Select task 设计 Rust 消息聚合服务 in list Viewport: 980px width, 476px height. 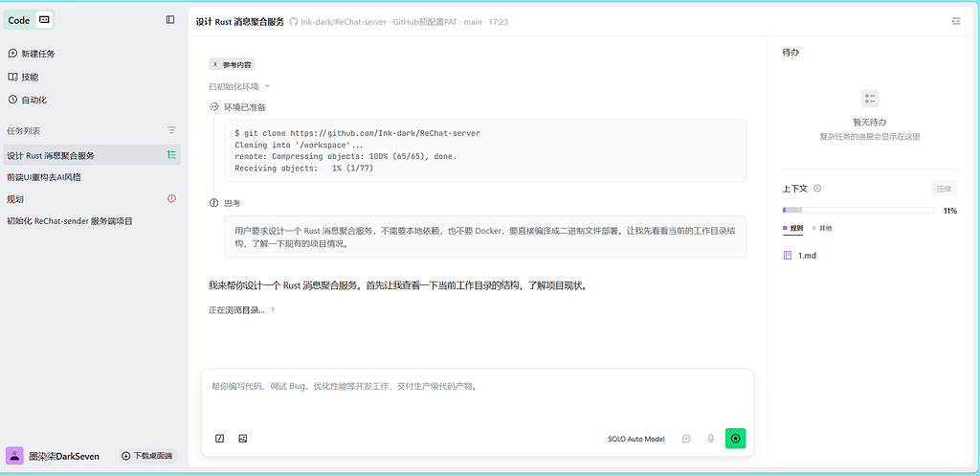click(92, 155)
